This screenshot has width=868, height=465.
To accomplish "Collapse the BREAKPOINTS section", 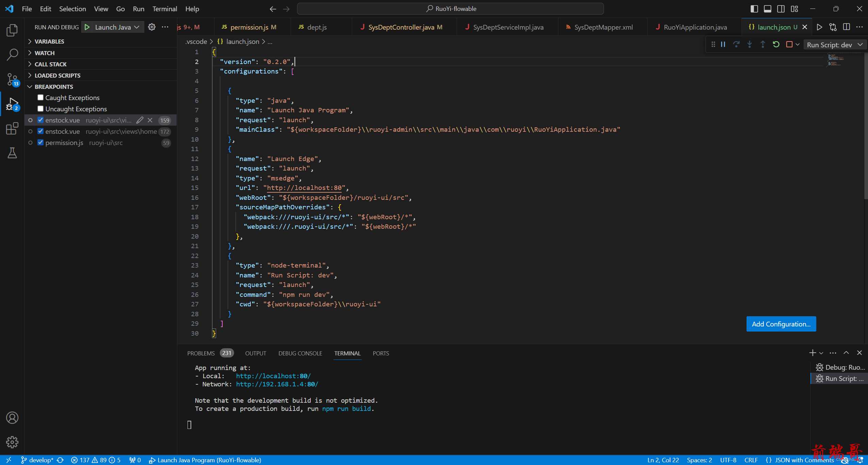I will (101, 86).
